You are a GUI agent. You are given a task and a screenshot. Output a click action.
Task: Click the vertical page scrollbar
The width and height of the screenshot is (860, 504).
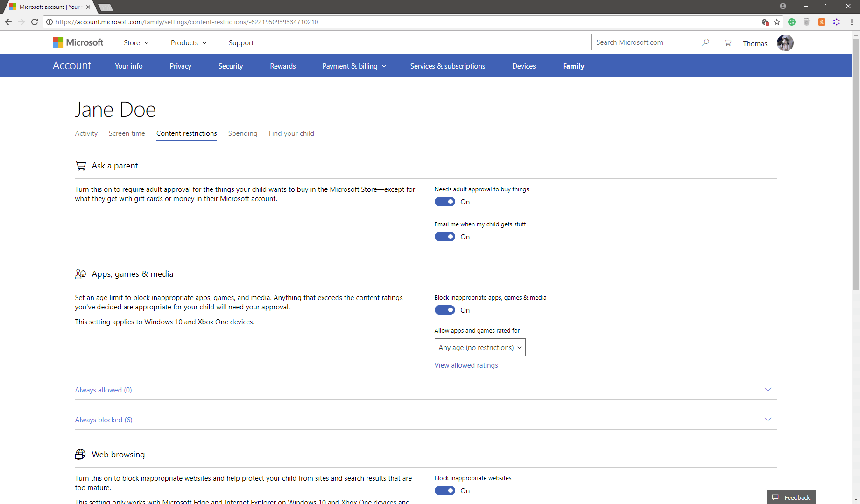click(856, 164)
